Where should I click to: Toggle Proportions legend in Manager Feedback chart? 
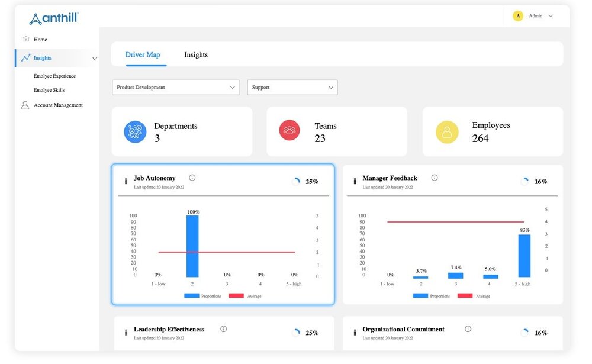(430, 296)
